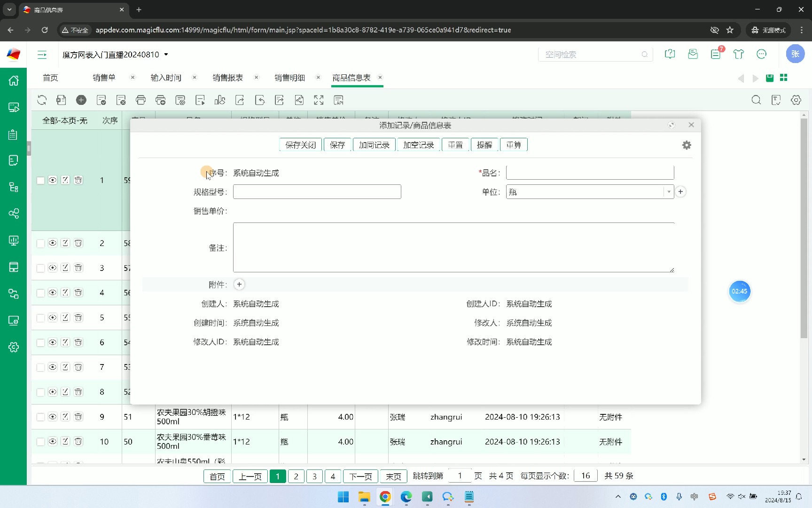Switch to the 销售报表 tab
The image size is (812, 508).
[227, 78]
